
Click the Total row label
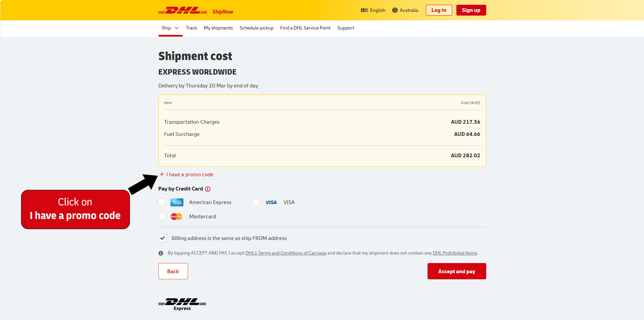point(170,156)
